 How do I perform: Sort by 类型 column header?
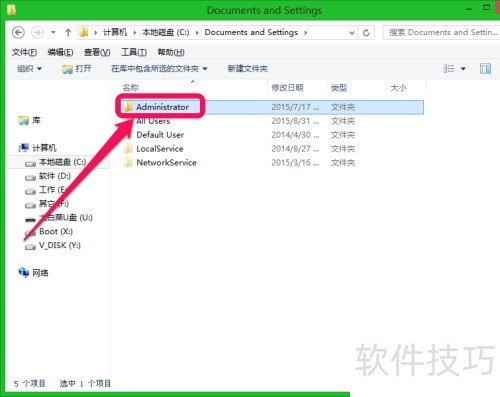[x=339, y=88]
